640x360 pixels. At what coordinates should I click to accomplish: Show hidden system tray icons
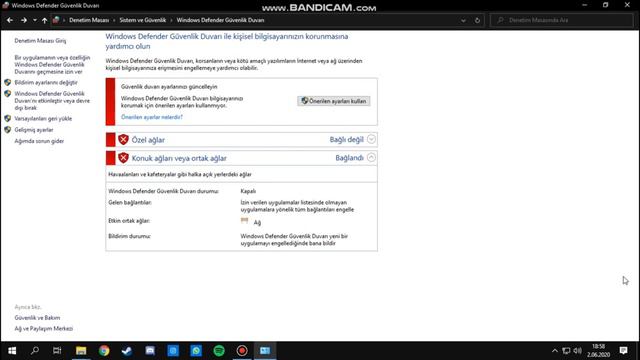pos(555,351)
